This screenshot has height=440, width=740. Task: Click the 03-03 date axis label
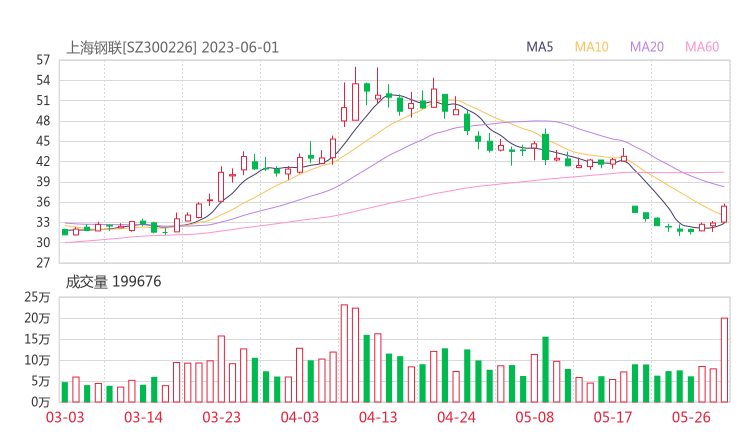pyautogui.click(x=65, y=417)
